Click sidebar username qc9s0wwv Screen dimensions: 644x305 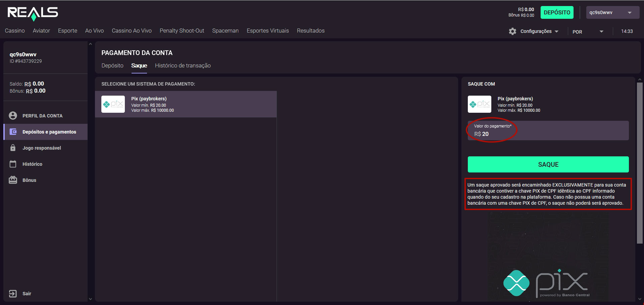click(x=23, y=54)
